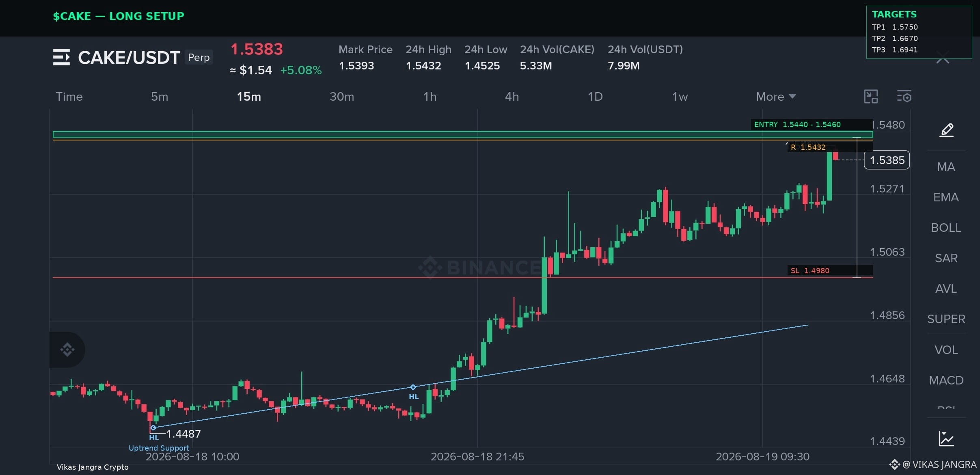
Task: Toggle the AVL indicator
Action: coord(946,289)
